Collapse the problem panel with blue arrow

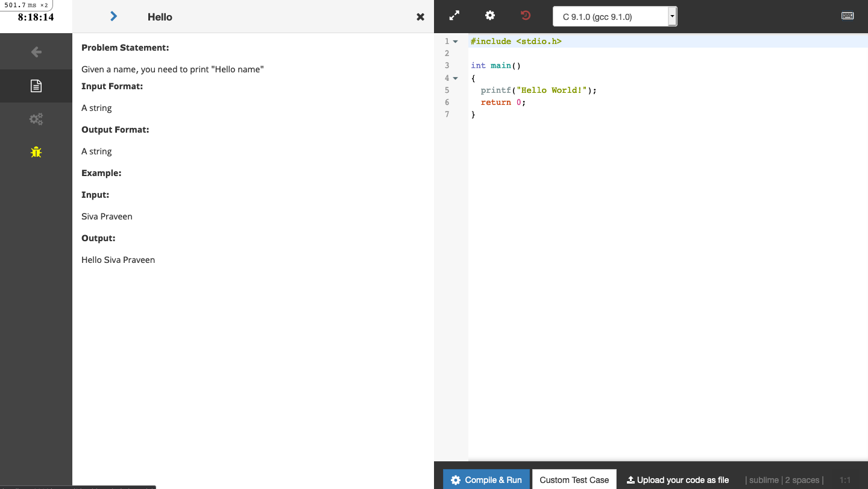point(113,16)
